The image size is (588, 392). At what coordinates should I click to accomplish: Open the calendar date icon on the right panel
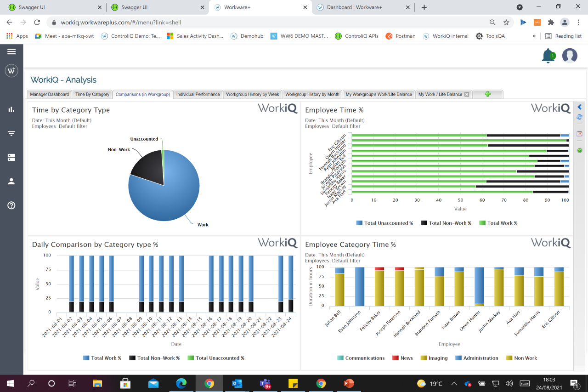coord(579,133)
